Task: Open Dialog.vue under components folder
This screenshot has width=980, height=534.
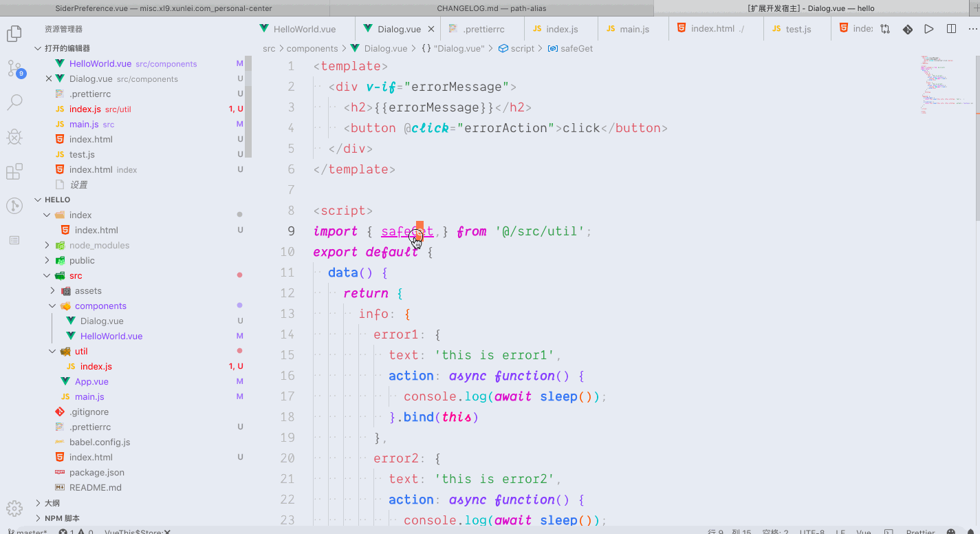Action: pos(102,321)
